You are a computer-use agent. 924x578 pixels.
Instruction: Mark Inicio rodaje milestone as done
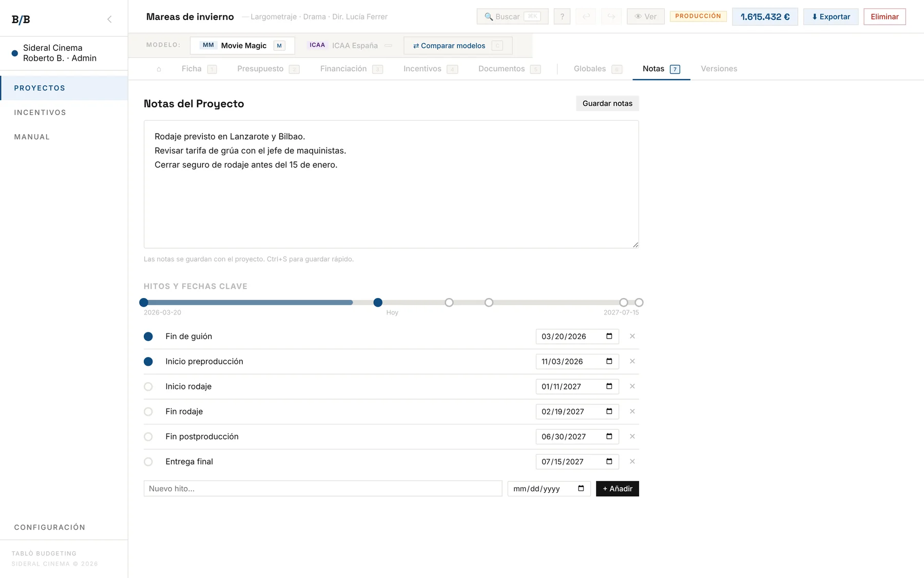click(x=148, y=387)
